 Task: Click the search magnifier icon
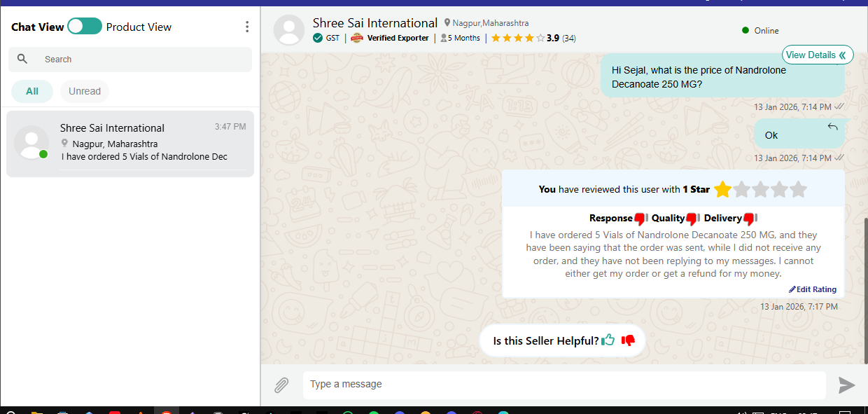point(22,60)
